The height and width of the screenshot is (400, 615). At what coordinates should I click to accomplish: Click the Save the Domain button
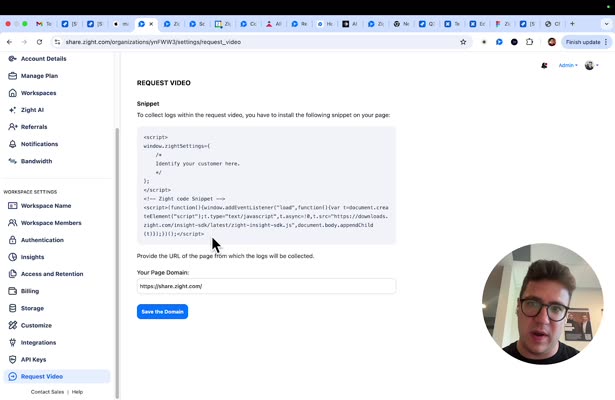tap(162, 311)
